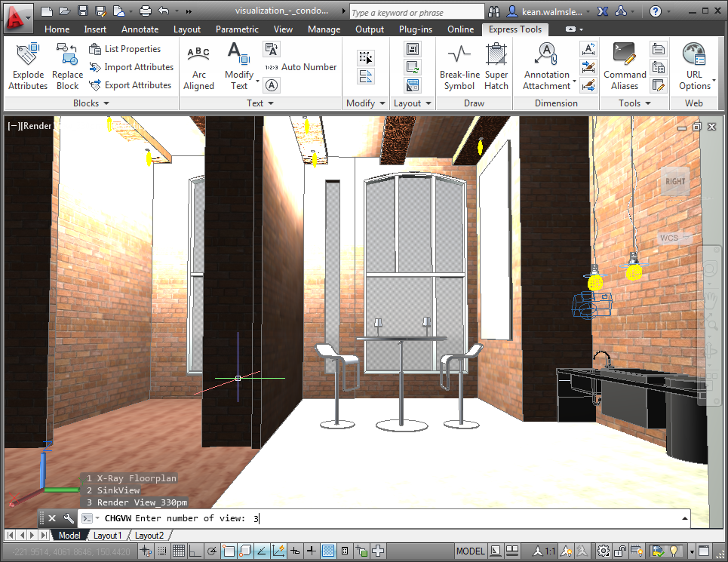Toggle Grid Display in status bar

coord(177,551)
